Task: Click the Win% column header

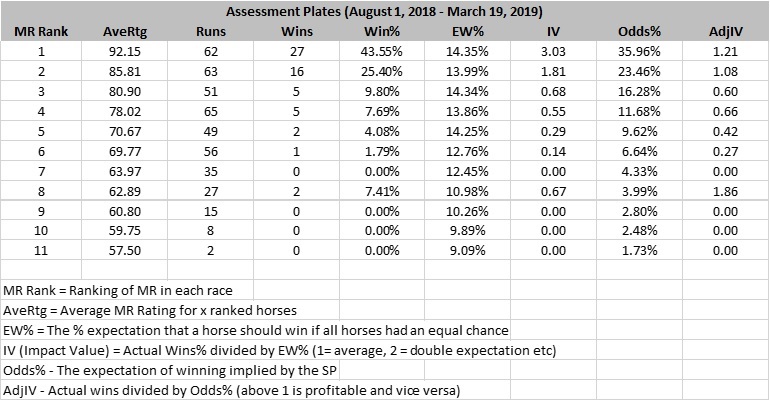Action: (382, 32)
